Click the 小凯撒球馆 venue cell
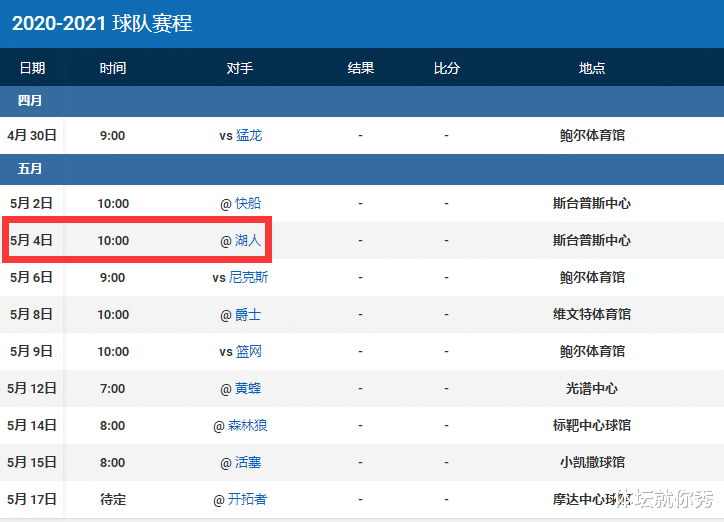 tap(592, 462)
